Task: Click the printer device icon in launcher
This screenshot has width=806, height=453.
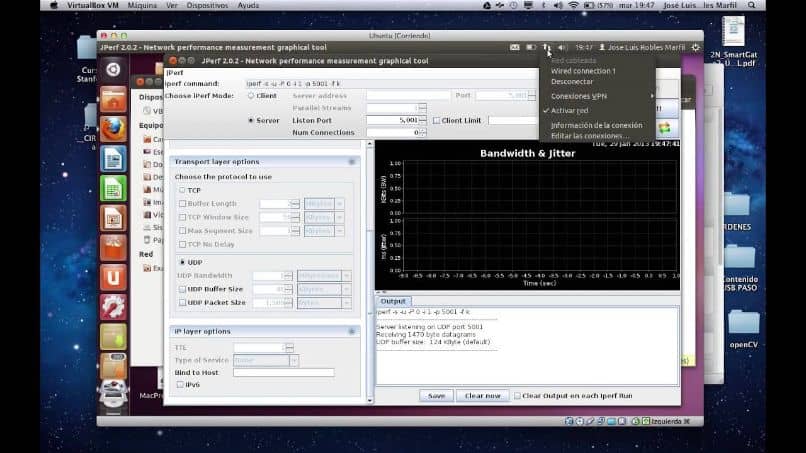Action: [113, 394]
